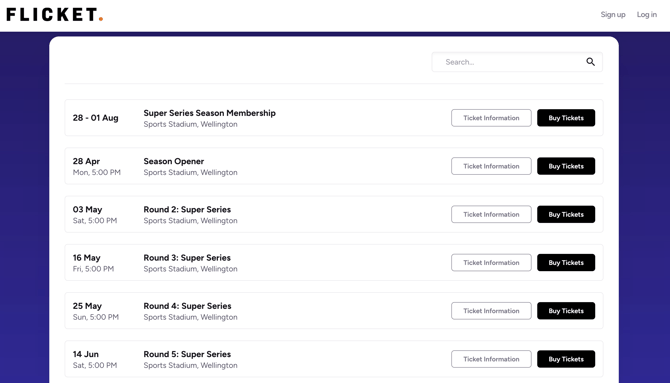670x383 pixels.
Task: Click the 25 May date
Action: click(87, 306)
